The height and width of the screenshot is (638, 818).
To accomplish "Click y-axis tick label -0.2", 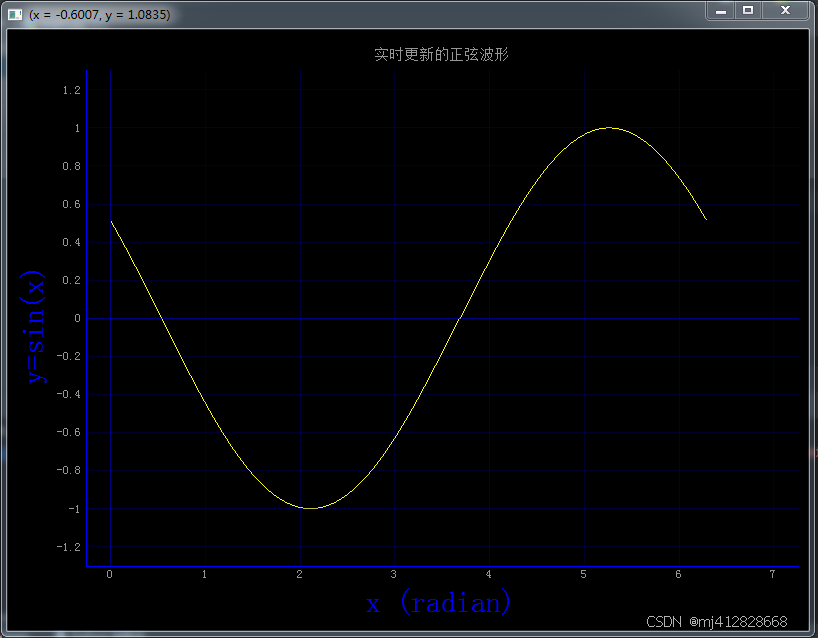I will (69, 356).
